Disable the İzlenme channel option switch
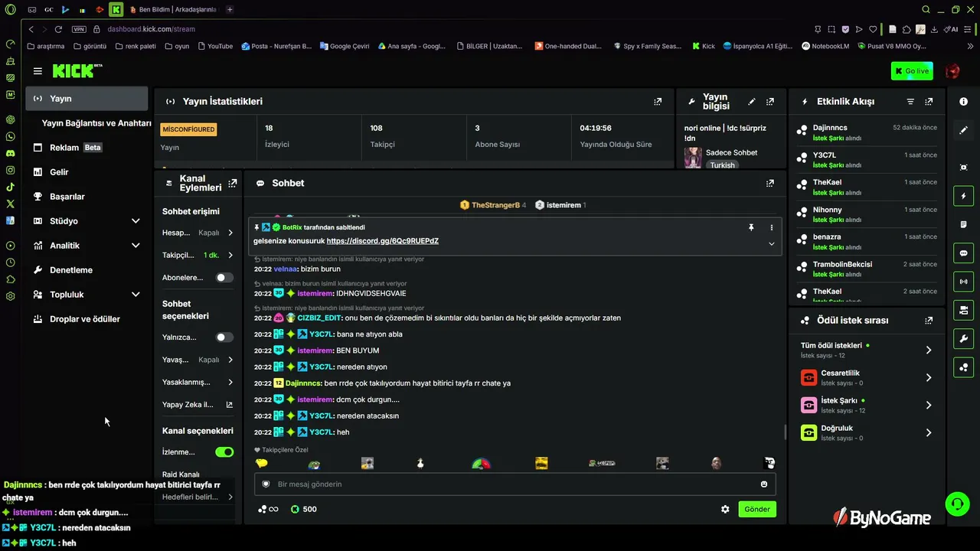This screenshot has height=551, width=980. pyautogui.click(x=224, y=452)
